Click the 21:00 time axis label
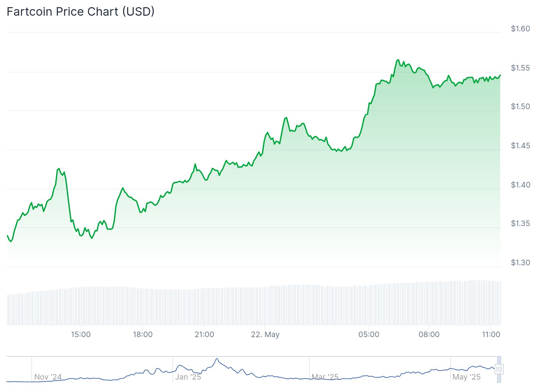 204,335
